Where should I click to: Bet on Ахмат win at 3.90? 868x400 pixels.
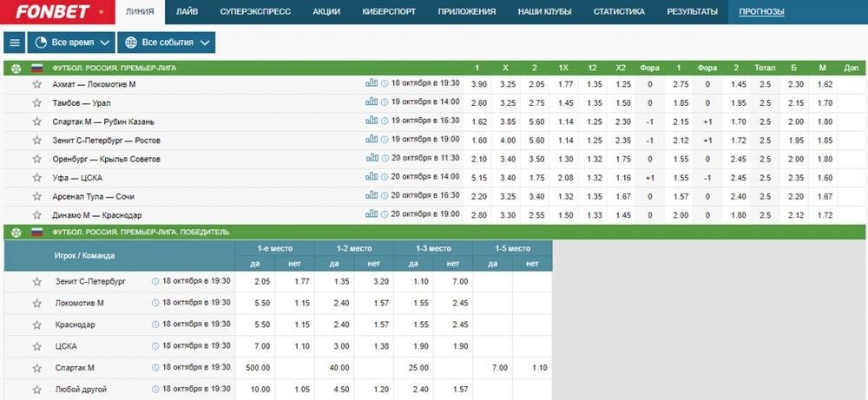click(477, 85)
